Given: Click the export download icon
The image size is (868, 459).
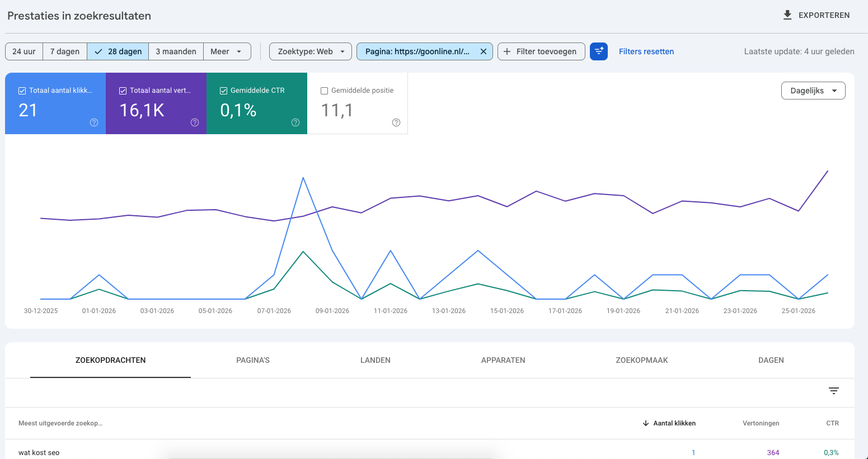Looking at the screenshot, I should 787,15.
